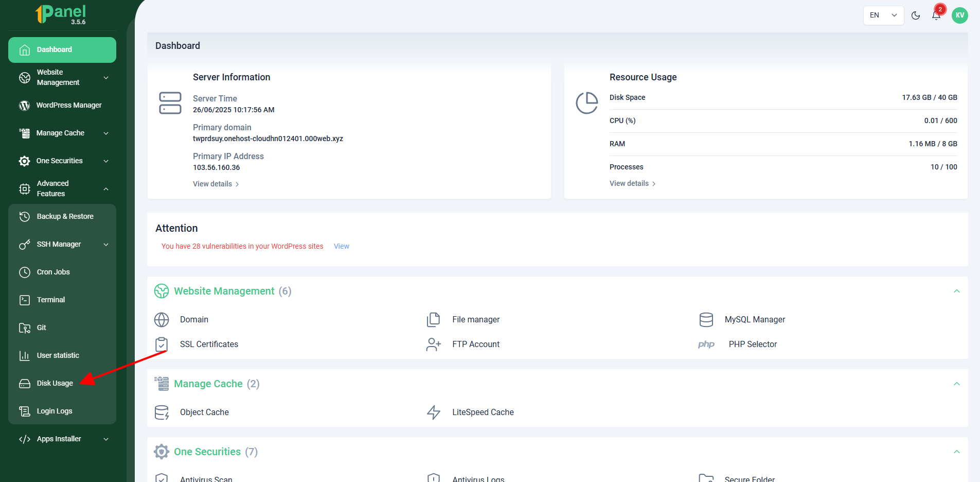Viewport: 980px width, 482px height.
Task: Open the KV user avatar menu
Action: click(960, 15)
